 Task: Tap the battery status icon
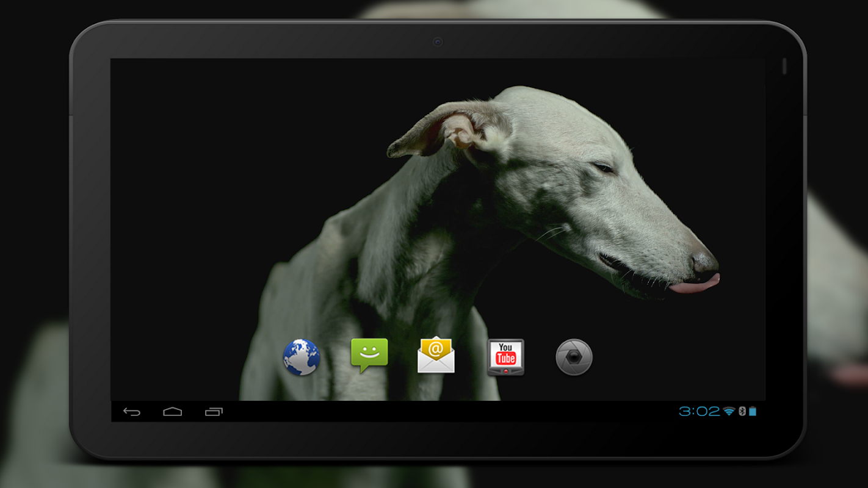coord(753,412)
